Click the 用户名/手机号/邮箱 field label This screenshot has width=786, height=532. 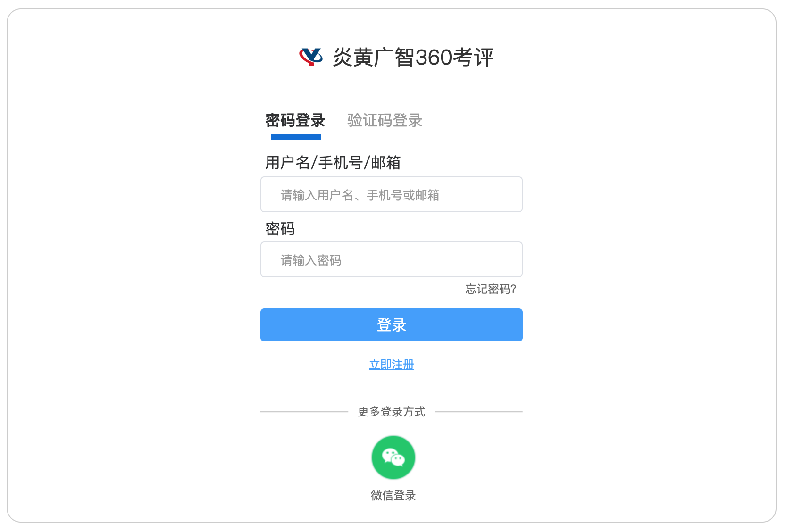click(333, 163)
